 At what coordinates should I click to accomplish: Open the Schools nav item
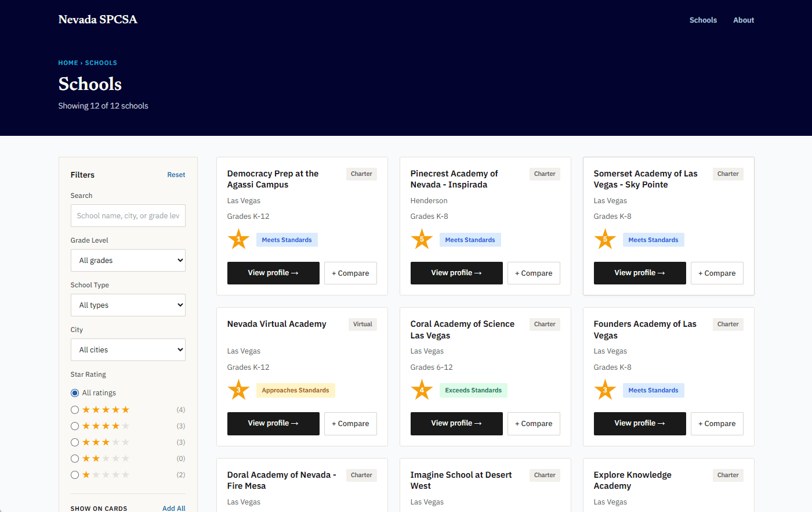pyautogui.click(x=703, y=20)
